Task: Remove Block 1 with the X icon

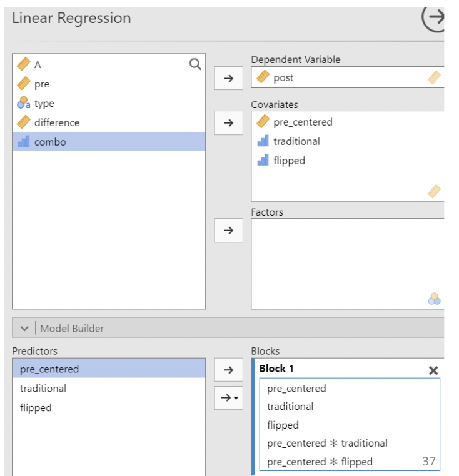Action: [433, 370]
